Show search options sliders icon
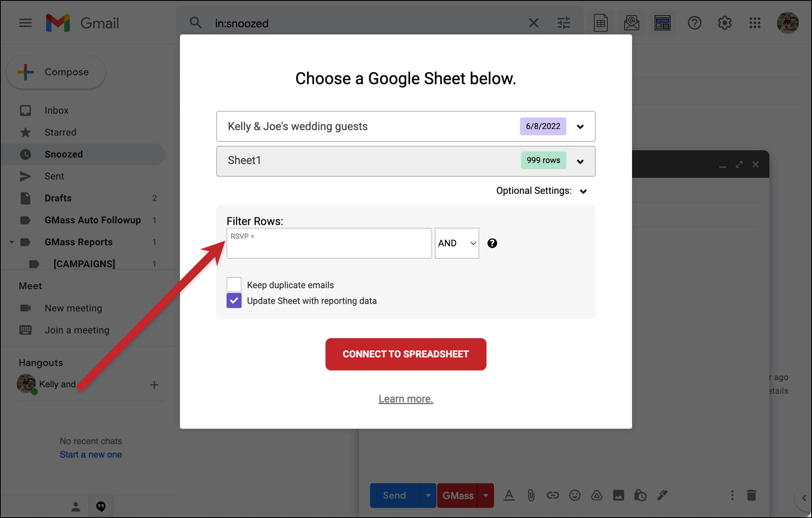This screenshot has width=812, height=518. [564, 23]
